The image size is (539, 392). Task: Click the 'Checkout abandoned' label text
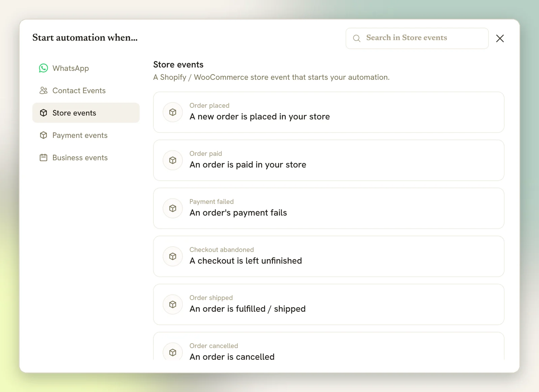pyautogui.click(x=222, y=250)
